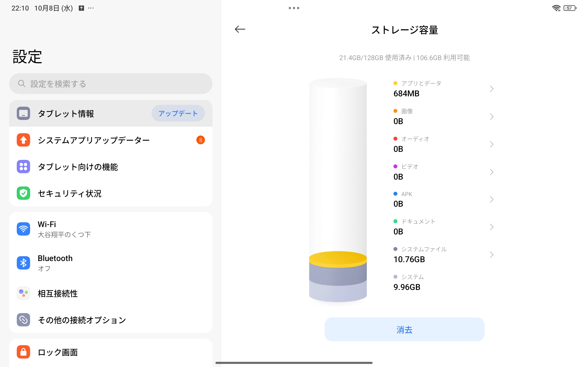Image resolution: width=588 pixels, height=367 pixels.
Task: Click the Bluetooth settings icon
Action: click(23, 263)
